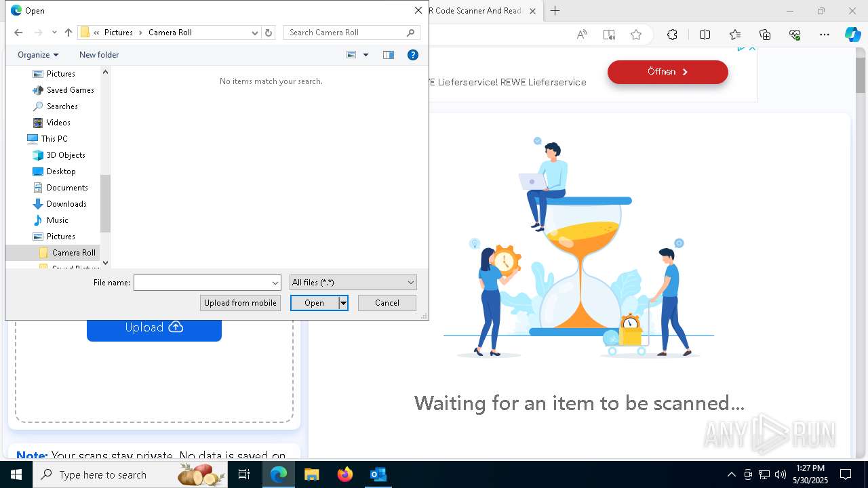Click the navigation tree scrollbar down arrow
Image resolution: width=868 pixels, height=488 pixels.
click(x=105, y=263)
